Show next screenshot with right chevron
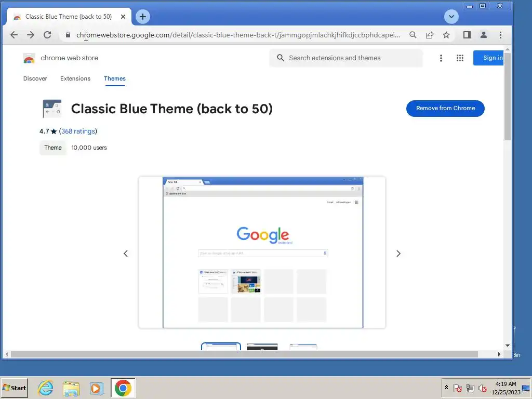Image resolution: width=532 pixels, height=399 pixels. click(x=398, y=254)
